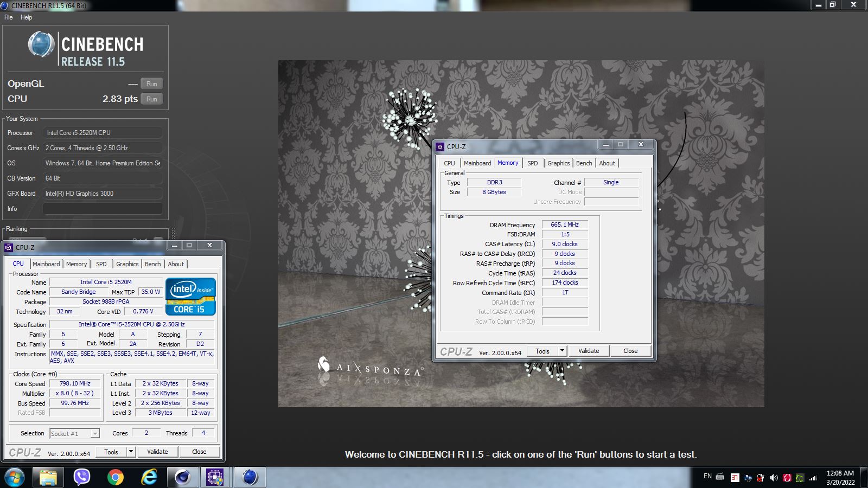The width and height of the screenshot is (868, 488).
Task: Open About tab in left CPU-Z window
Action: point(176,264)
